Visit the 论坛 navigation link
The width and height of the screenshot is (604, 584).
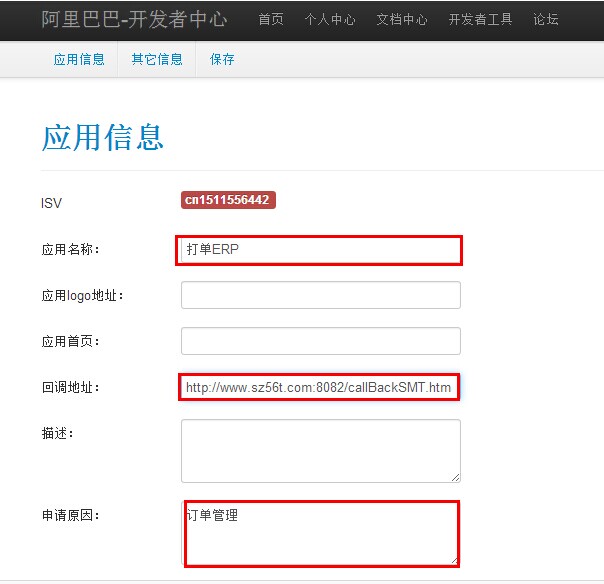(x=546, y=20)
